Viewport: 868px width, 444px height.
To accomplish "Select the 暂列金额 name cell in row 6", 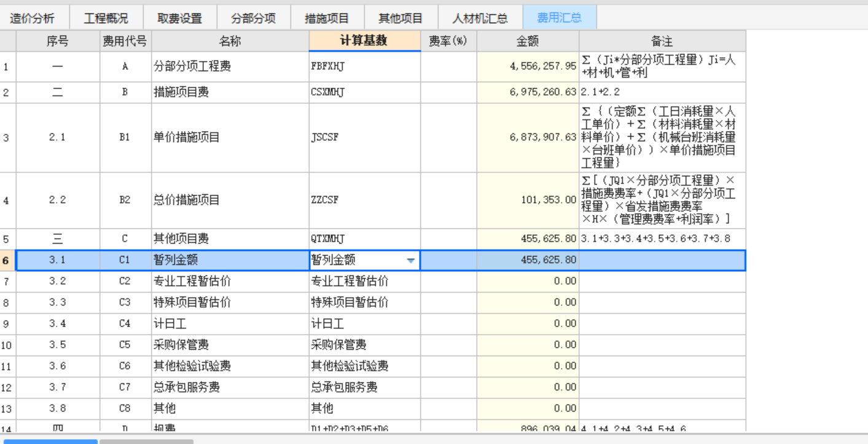I will [x=230, y=261].
